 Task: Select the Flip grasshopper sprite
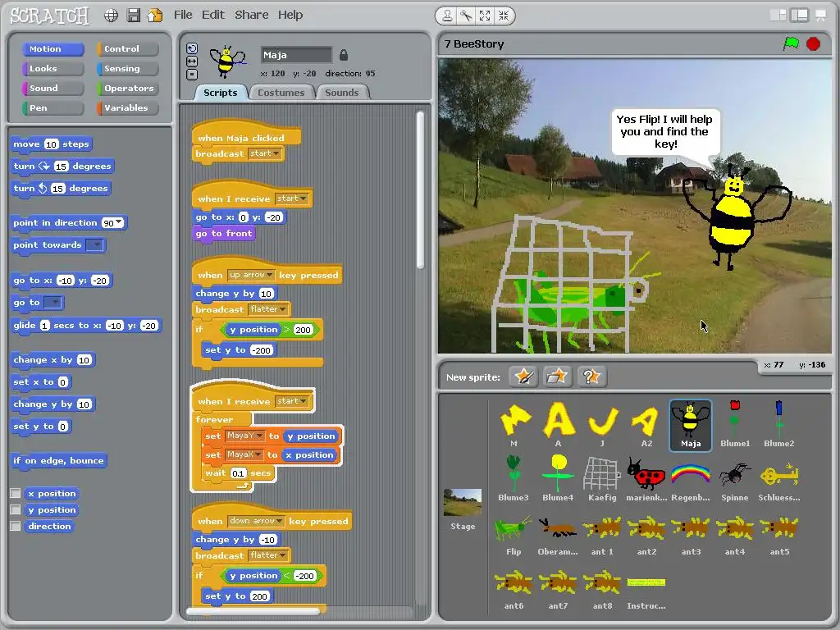point(514,533)
